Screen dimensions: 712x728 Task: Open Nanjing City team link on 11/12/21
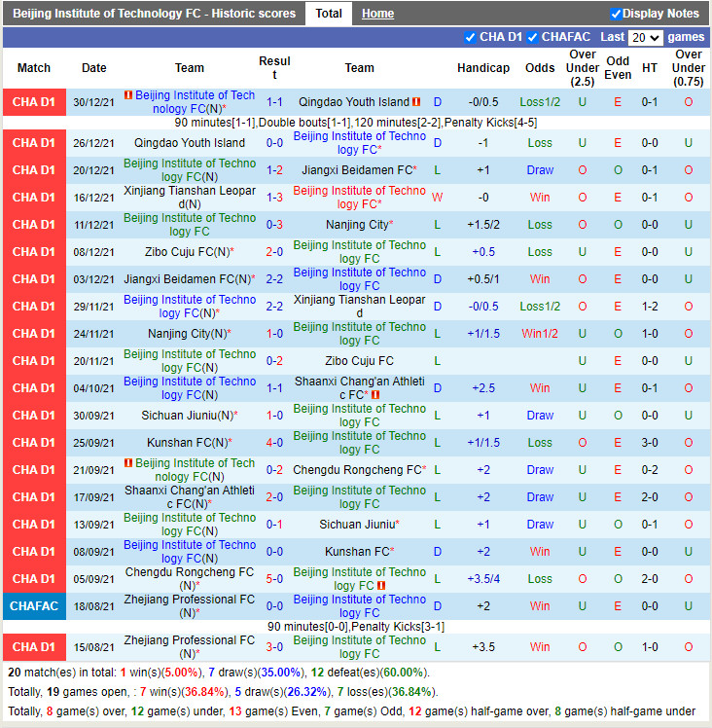(x=359, y=225)
